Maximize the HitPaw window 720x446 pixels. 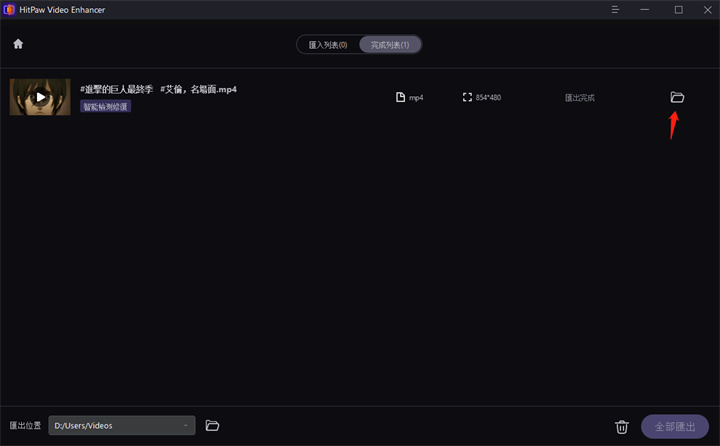pyautogui.click(x=678, y=10)
